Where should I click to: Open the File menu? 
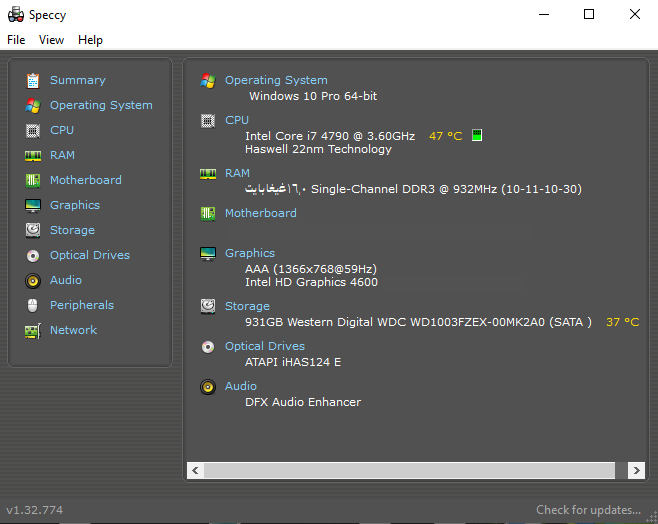[x=16, y=40]
